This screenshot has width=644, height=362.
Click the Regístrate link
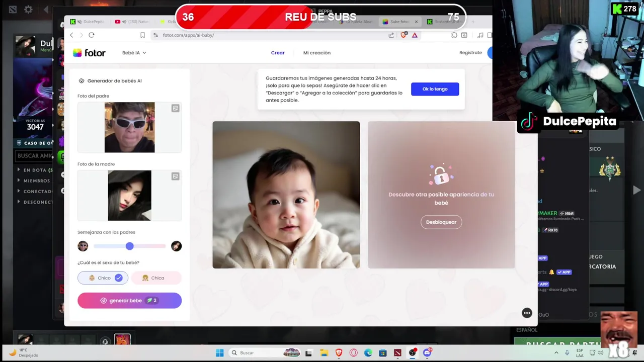[470, 53]
